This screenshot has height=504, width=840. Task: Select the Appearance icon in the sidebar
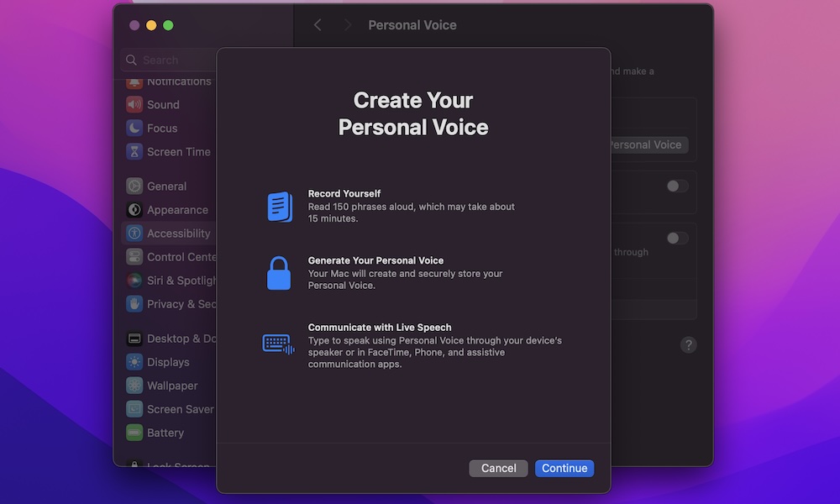tap(134, 209)
